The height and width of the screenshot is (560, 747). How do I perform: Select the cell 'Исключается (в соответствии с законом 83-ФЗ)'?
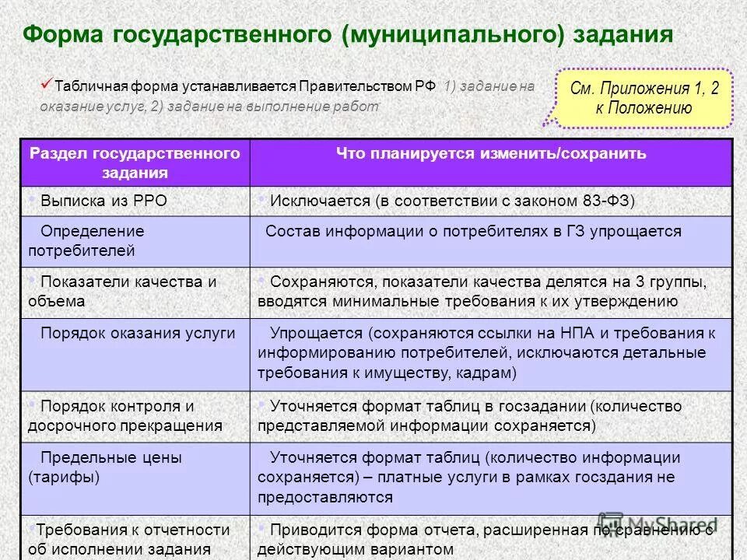point(491,201)
